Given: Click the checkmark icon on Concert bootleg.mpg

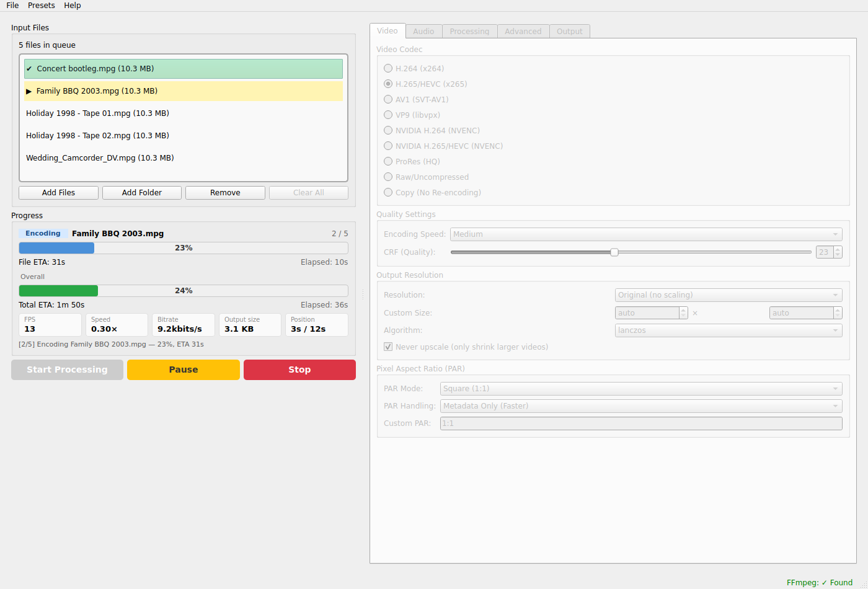Looking at the screenshot, I should click(29, 69).
